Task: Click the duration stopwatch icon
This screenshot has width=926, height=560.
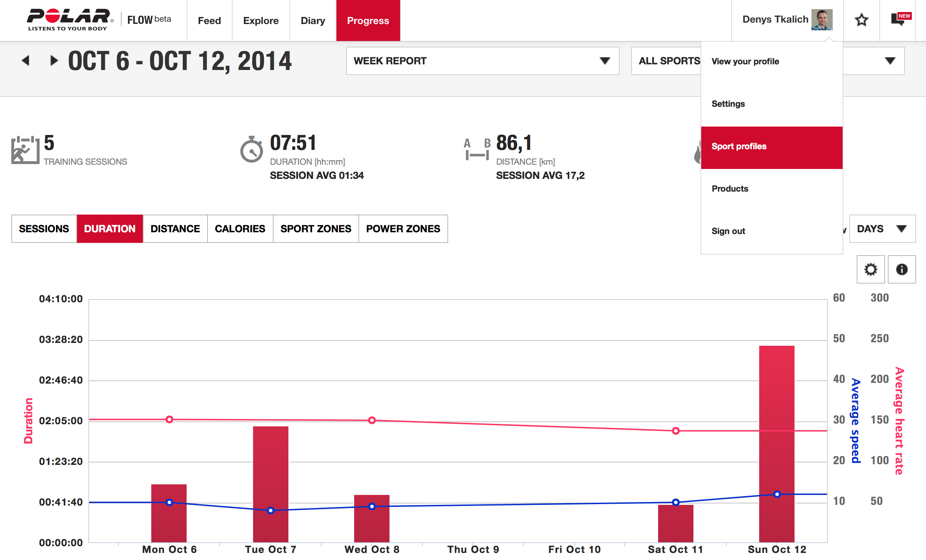Action: coord(251,150)
